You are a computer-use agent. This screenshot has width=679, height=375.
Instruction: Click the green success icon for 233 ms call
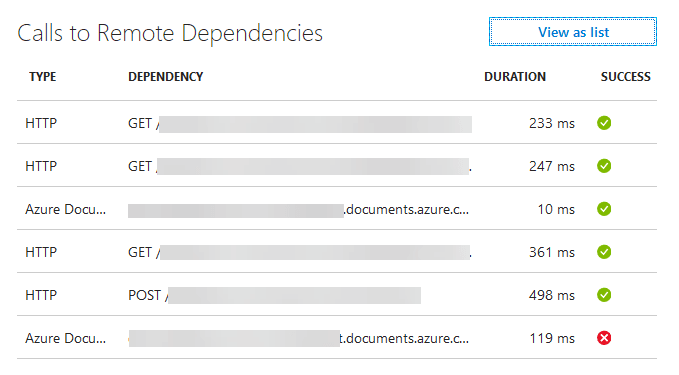[604, 123]
